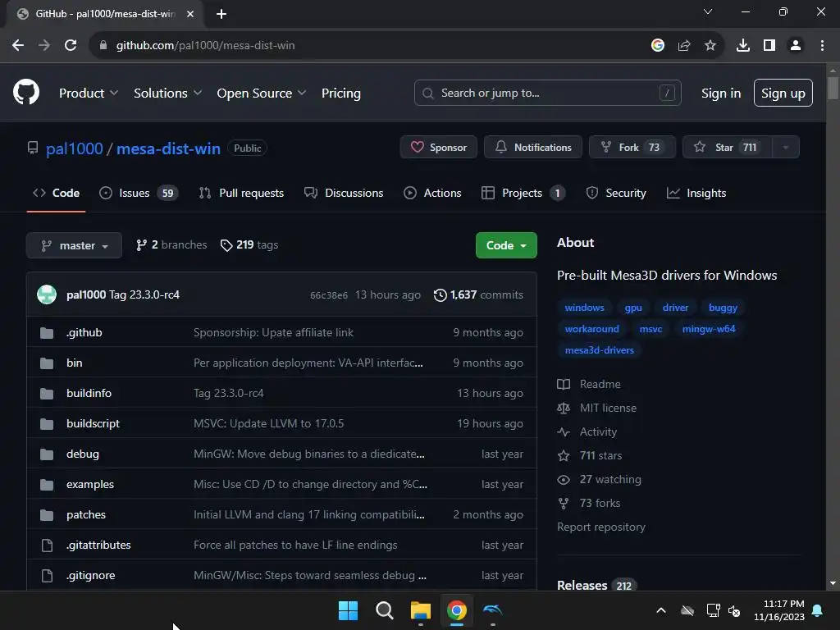Screen dimensions: 840x630
Task: Open the 1,637 commits history
Action: click(478, 294)
